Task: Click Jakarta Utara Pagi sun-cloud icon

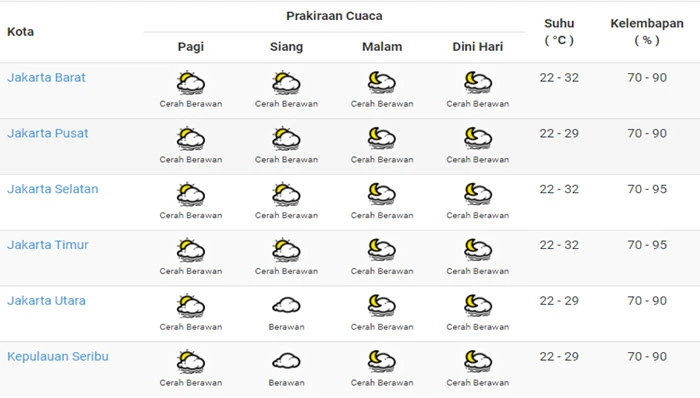Action: 191,306
